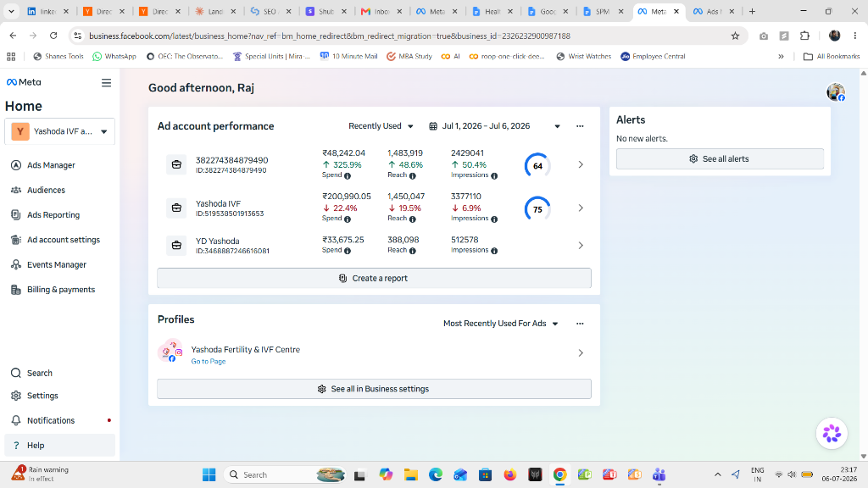Viewport: 868px width, 488px height.
Task: Open Profiles more options menu
Action: 580,324
